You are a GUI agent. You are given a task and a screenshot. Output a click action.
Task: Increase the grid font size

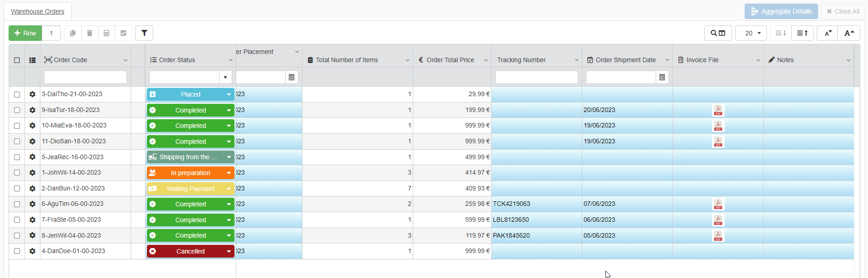849,33
